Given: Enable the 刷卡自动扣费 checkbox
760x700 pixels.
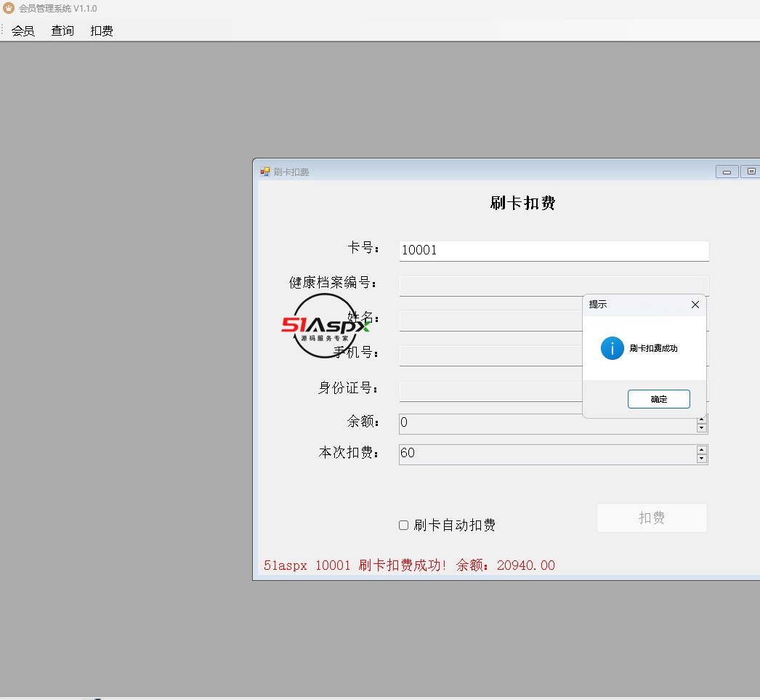Looking at the screenshot, I should tap(404, 525).
